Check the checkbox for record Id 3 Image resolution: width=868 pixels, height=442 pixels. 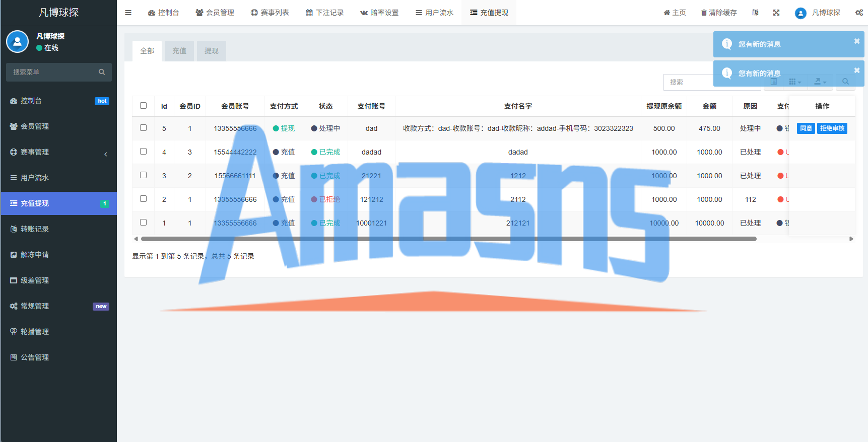click(143, 175)
